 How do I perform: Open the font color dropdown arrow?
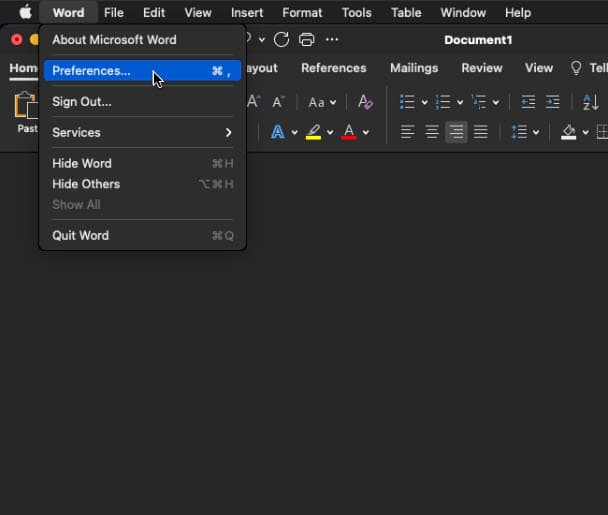(x=366, y=133)
